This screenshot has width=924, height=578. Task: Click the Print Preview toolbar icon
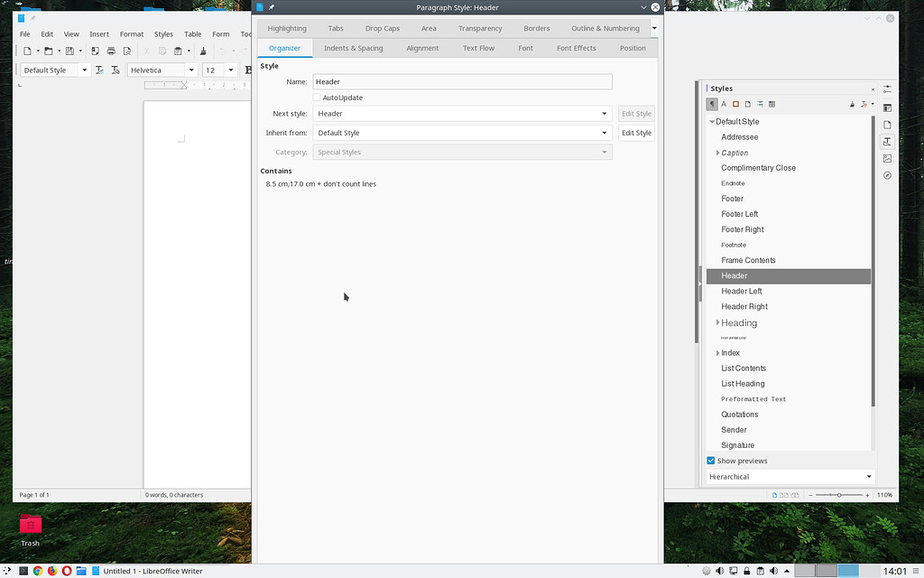click(127, 51)
